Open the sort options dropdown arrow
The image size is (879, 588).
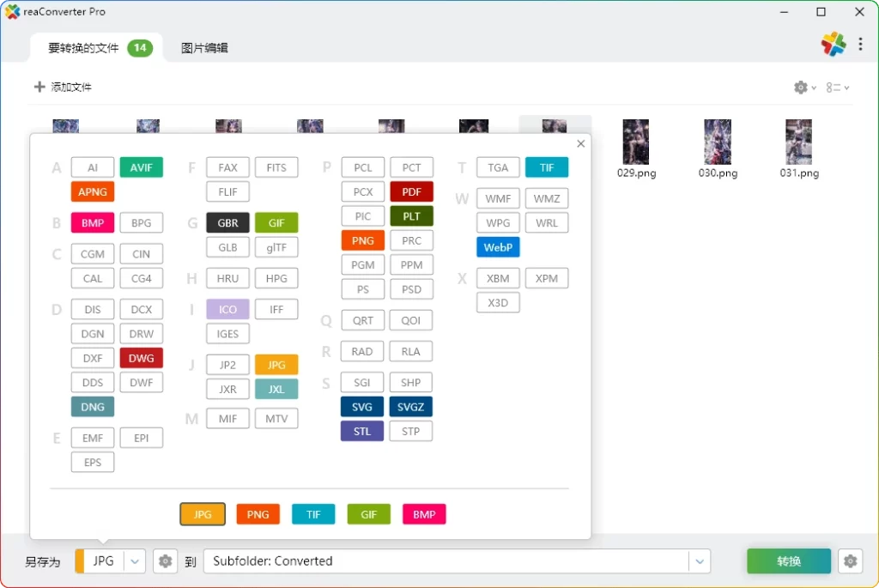pos(846,87)
